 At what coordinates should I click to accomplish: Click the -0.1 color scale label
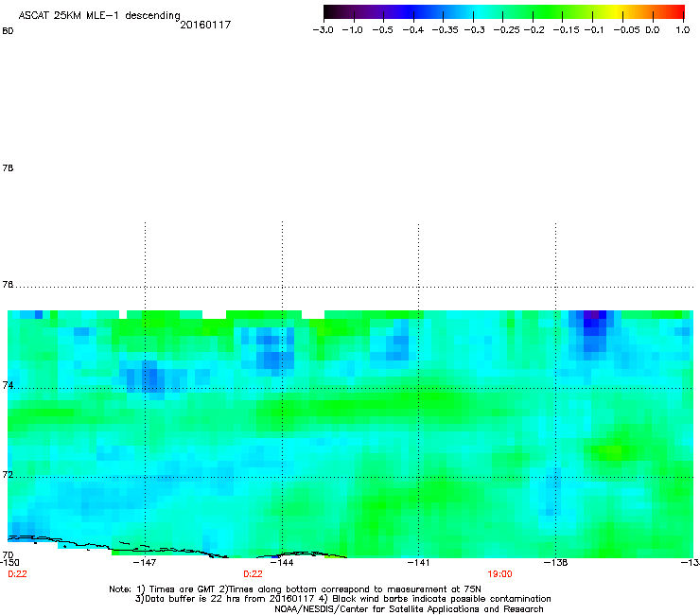coord(594,30)
